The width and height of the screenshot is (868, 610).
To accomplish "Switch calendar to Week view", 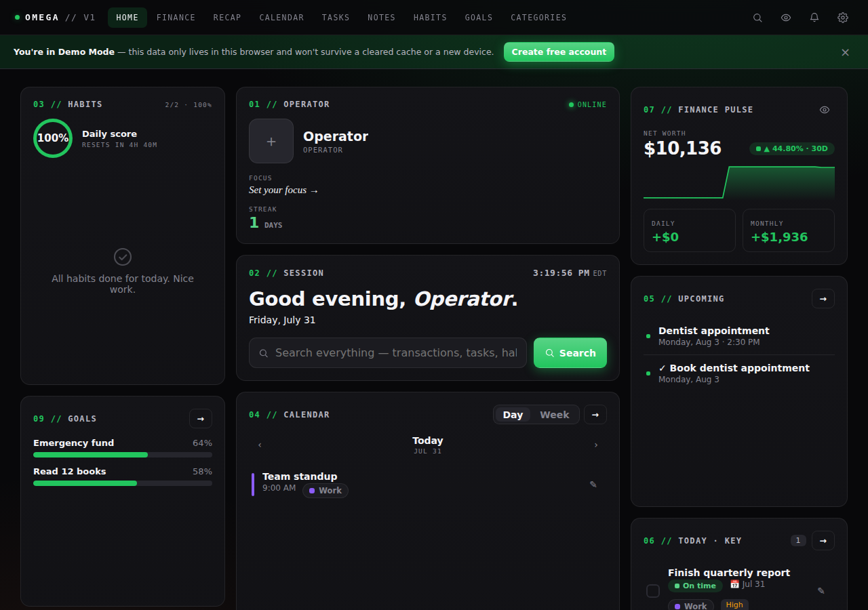I will [555, 415].
